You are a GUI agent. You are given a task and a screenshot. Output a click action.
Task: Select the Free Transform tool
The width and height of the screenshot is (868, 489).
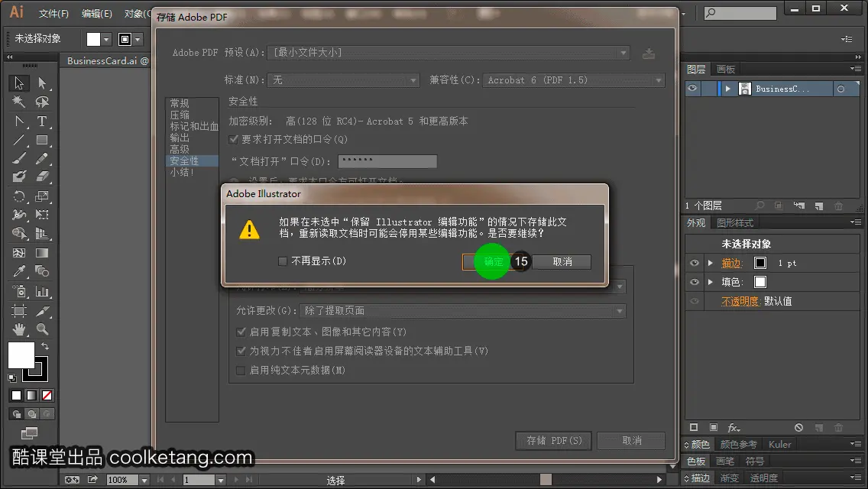[42, 214]
